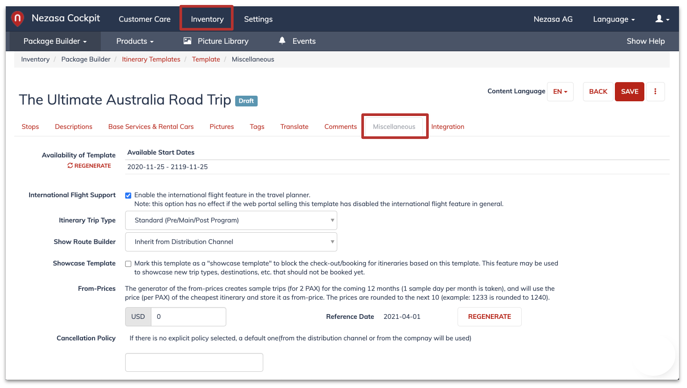Click the 'Inventory' breadcrumb text
The height and width of the screenshot is (388, 687).
(x=35, y=59)
